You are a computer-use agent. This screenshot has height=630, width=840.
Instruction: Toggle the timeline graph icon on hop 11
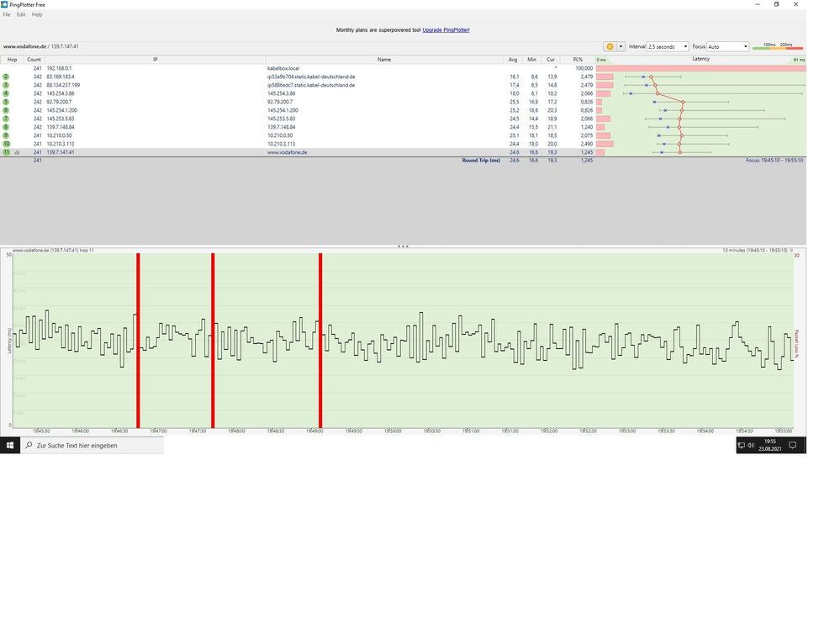pos(17,152)
